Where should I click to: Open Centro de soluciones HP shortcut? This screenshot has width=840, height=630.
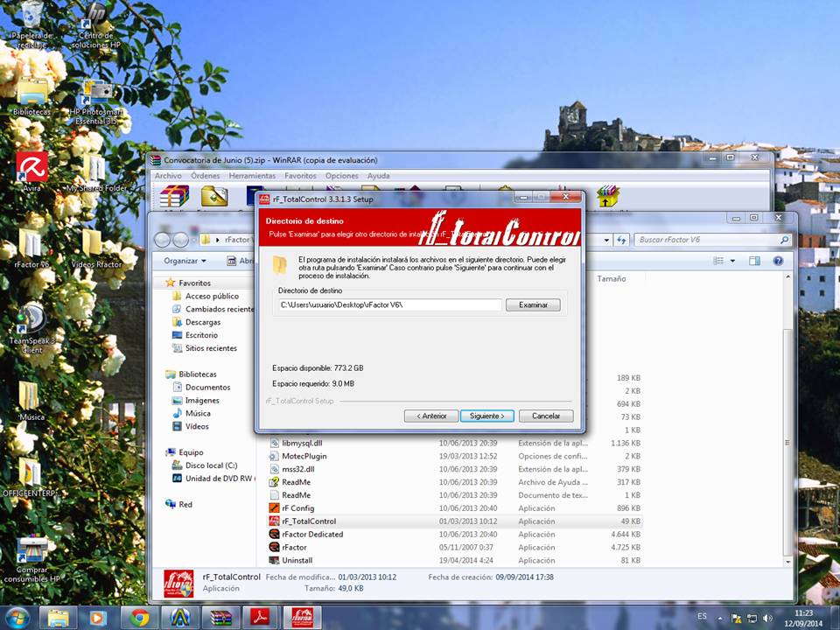point(95,25)
